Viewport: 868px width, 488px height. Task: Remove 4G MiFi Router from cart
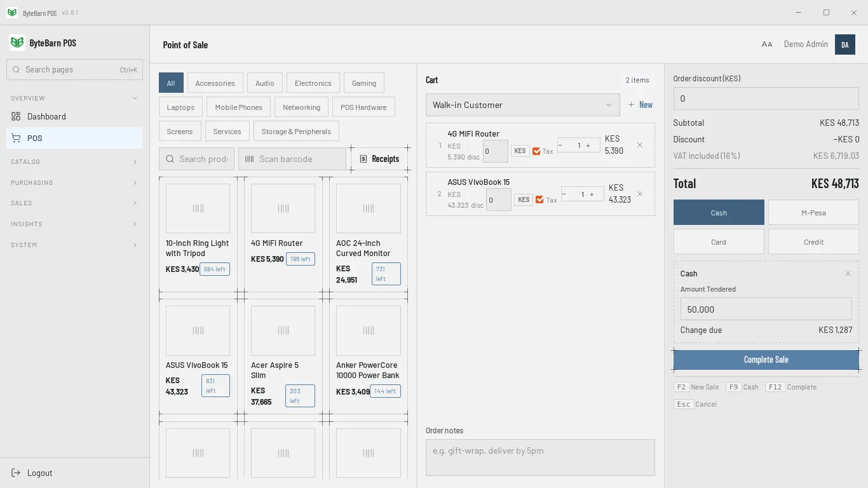(x=640, y=145)
